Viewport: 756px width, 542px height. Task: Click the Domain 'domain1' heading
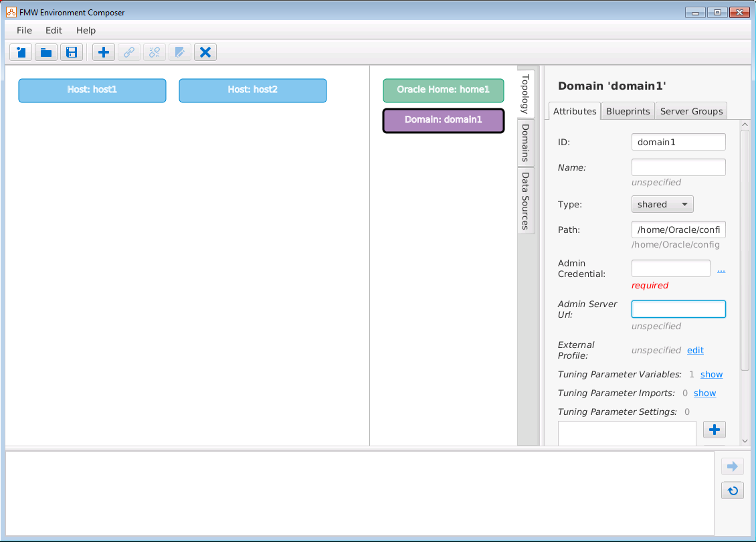pyautogui.click(x=612, y=86)
